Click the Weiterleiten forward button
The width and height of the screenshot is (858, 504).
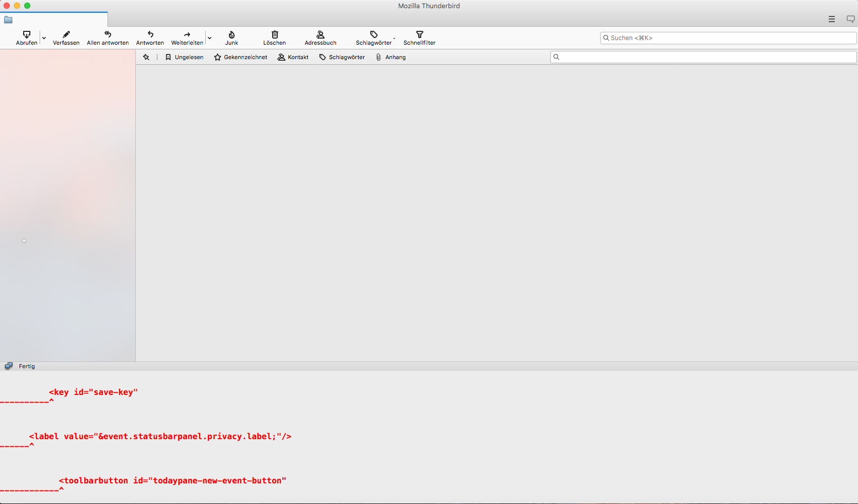pyautogui.click(x=187, y=38)
